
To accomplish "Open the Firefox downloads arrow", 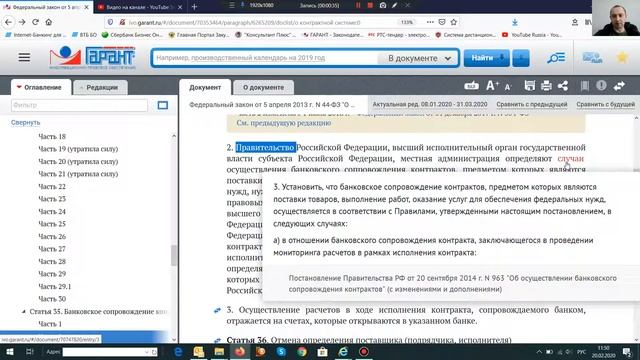I will coord(515,22).
